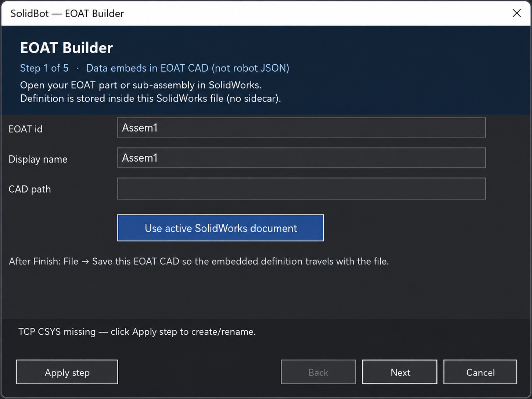Viewport: 532px width, 399px height.
Task: Click the 'Display name' label
Action: (x=38, y=159)
